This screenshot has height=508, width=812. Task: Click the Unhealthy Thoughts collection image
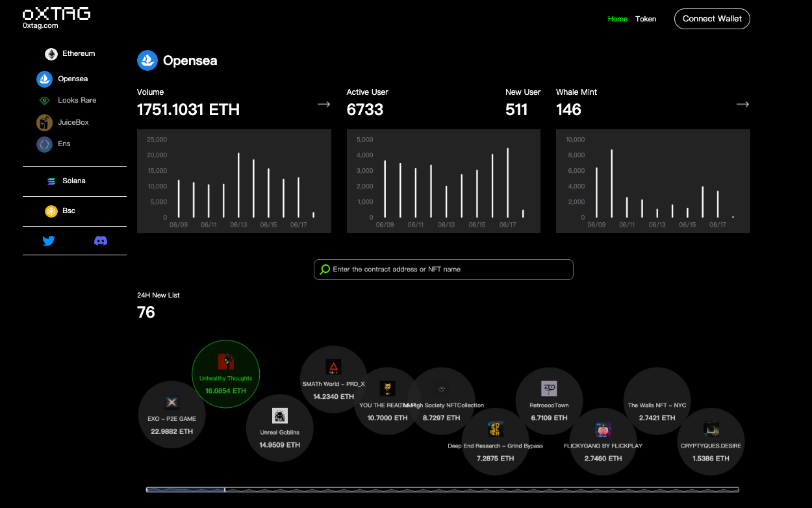pos(225,362)
